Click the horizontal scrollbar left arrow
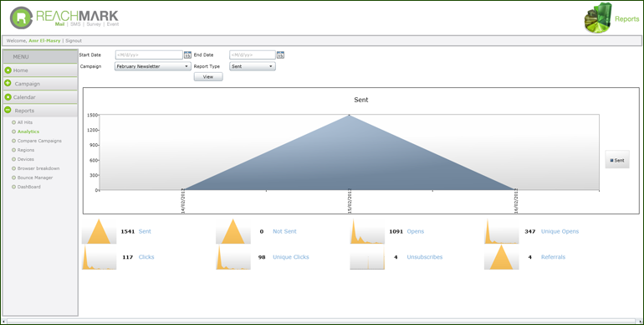Viewport: 644px width, 325px height. pos(4,321)
